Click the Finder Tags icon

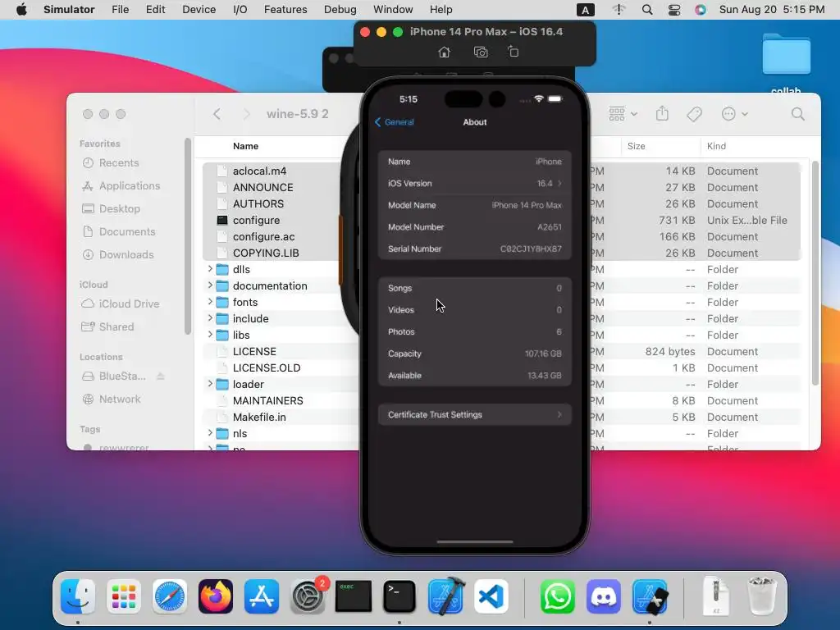[x=694, y=114]
